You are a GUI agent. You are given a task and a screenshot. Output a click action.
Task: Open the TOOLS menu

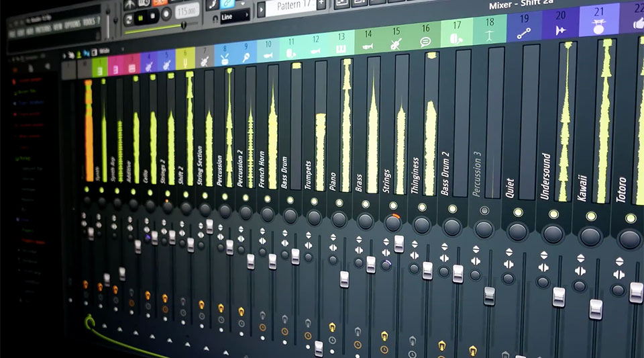pyautogui.click(x=89, y=22)
